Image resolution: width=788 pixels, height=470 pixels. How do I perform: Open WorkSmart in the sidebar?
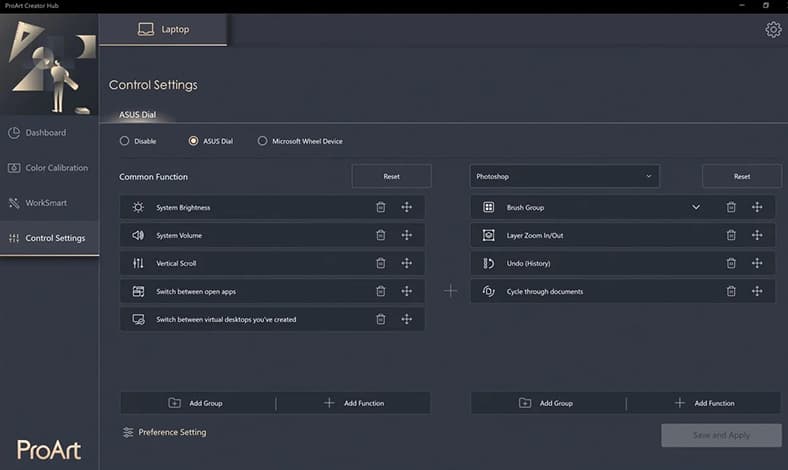[49, 203]
